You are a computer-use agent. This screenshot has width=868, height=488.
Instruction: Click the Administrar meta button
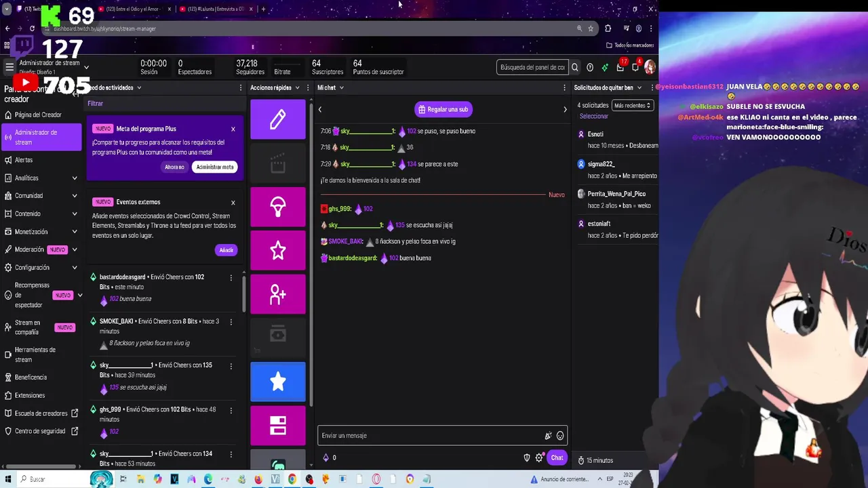[x=215, y=167]
